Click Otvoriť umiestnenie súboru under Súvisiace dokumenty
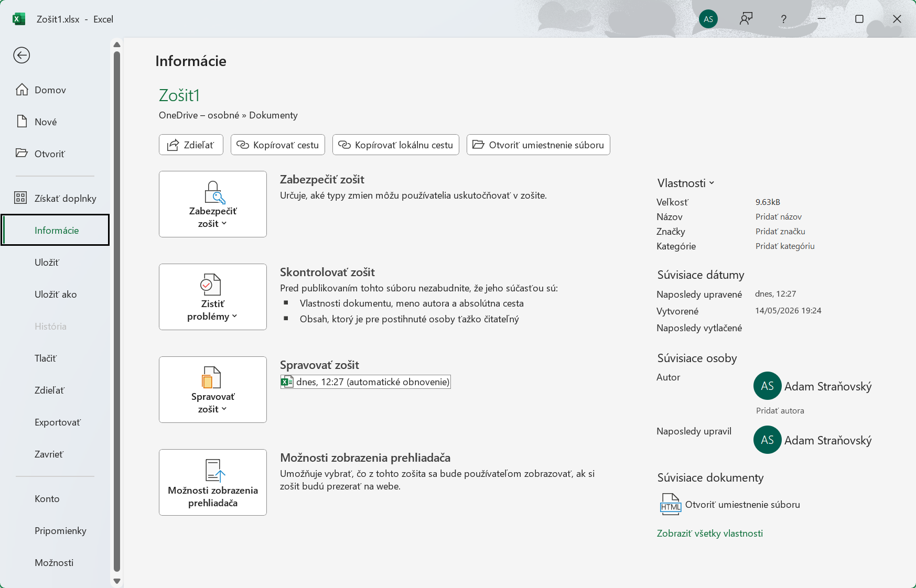The width and height of the screenshot is (916, 588). (x=742, y=504)
